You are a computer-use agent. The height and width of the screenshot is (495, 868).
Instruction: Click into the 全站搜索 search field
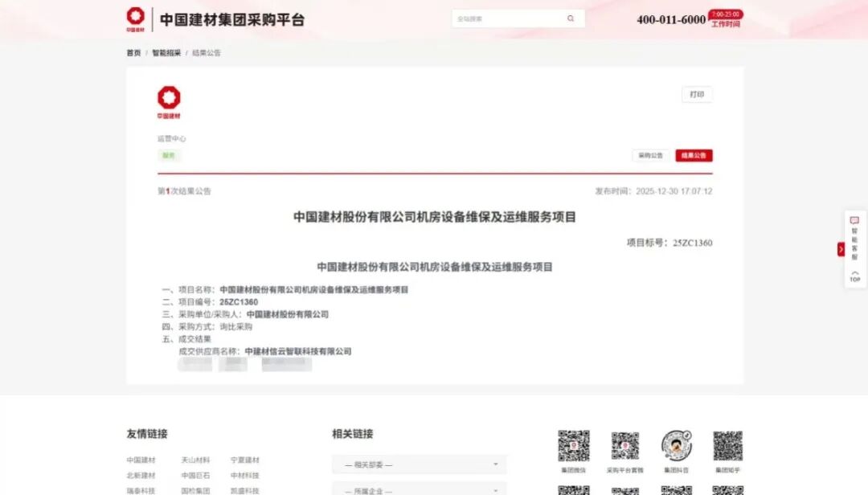coord(506,18)
